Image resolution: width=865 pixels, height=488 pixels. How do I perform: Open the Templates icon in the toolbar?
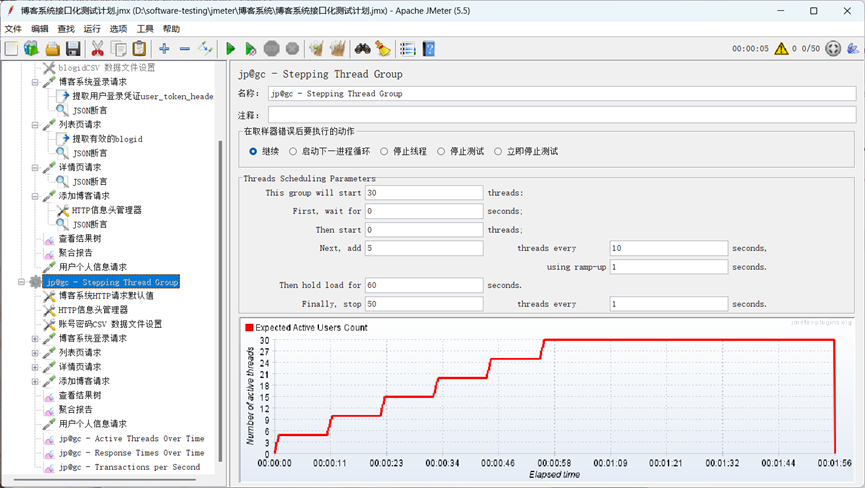[x=31, y=49]
